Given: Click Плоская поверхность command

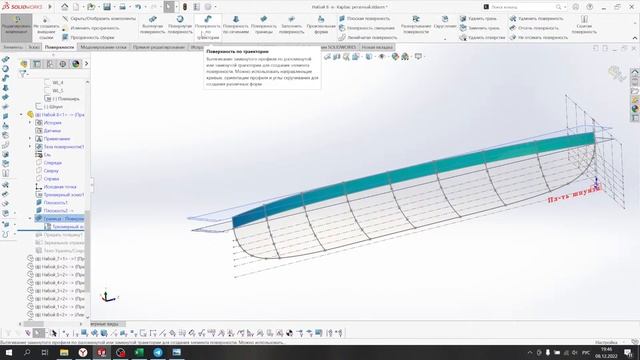Looking at the screenshot, I should [x=364, y=18].
